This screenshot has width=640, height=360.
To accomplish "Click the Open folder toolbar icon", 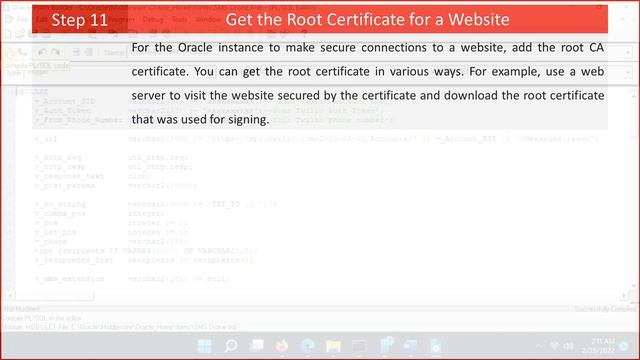I will point(20,34).
